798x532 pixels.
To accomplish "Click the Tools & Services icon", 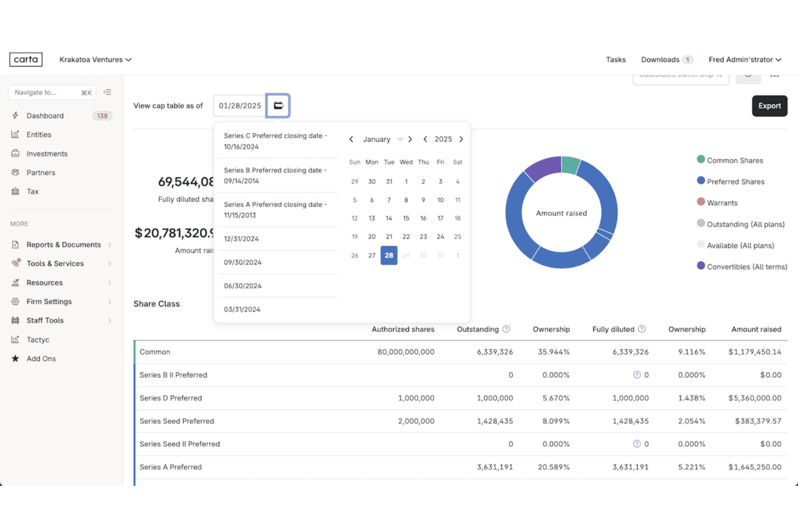I will (16, 263).
